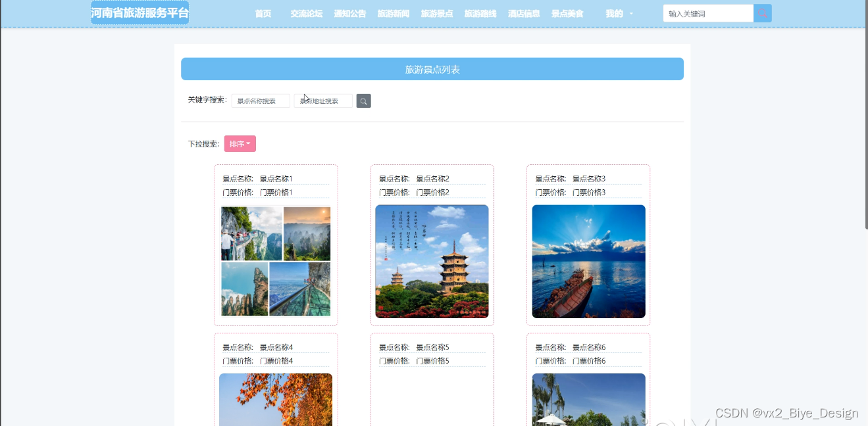The height and width of the screenshot is (426, 868).
Task: Open the 酒店信息 nav item
Action: click(524, 13)
